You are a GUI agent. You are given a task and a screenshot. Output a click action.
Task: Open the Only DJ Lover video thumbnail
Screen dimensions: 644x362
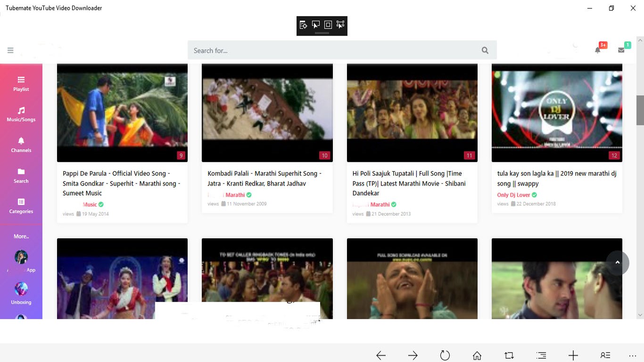click(x=557, y=113)
